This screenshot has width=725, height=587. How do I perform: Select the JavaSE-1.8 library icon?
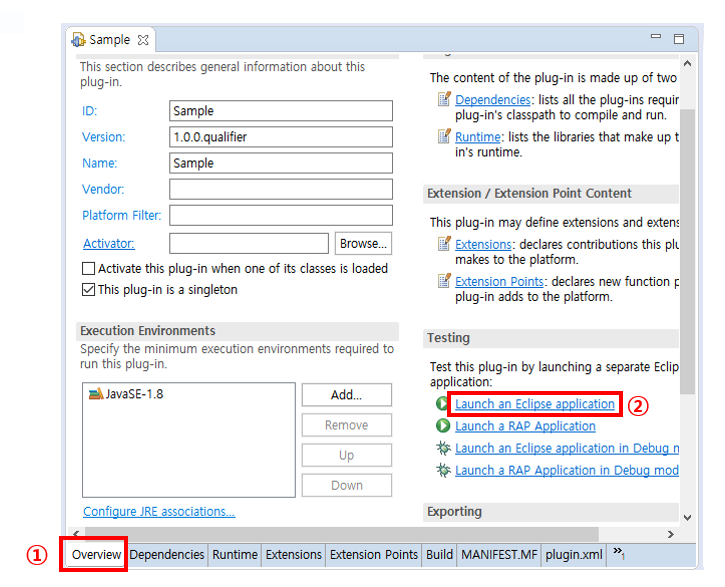[x=96, y=394]
